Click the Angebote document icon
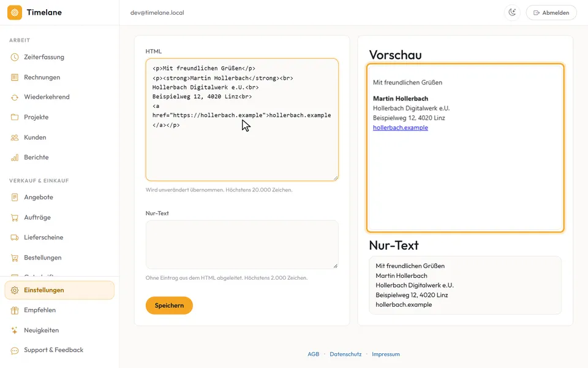Image resolution: width=588 pixels, height=368 pixels. [15, 197]
